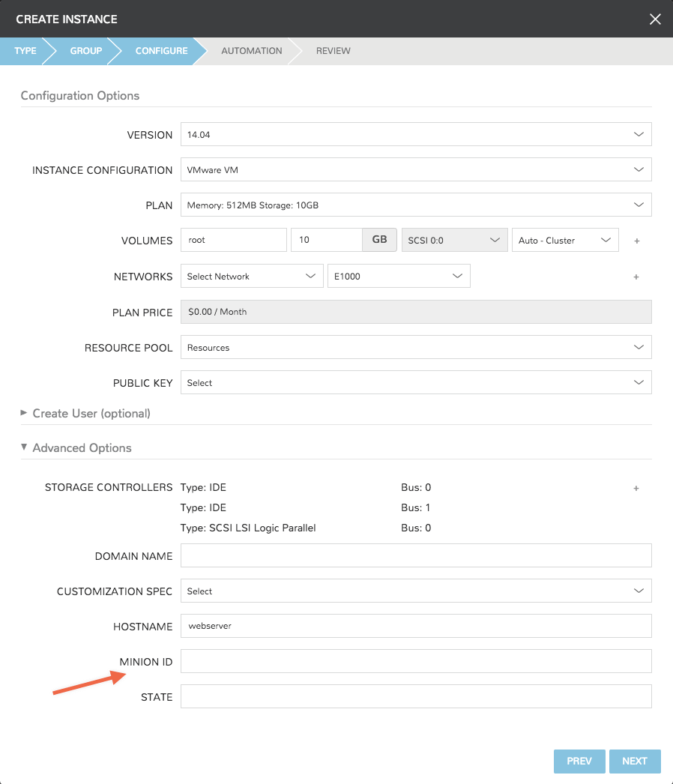Open the Auto - Cluster datastore dropdown
Screen dimensions: 673x784
pos(564,241)
